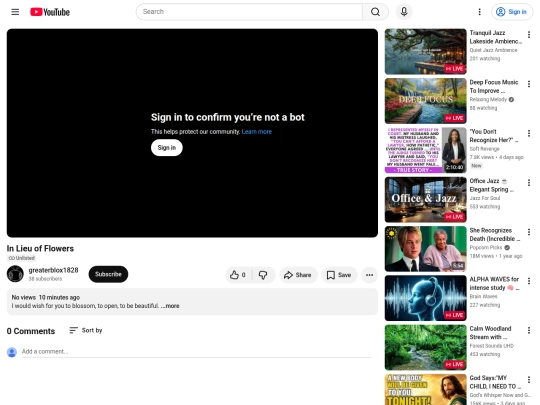Open Popcorn Picks channel name
Viewport: 540px width, 405px height.
[x=486, y=247]
